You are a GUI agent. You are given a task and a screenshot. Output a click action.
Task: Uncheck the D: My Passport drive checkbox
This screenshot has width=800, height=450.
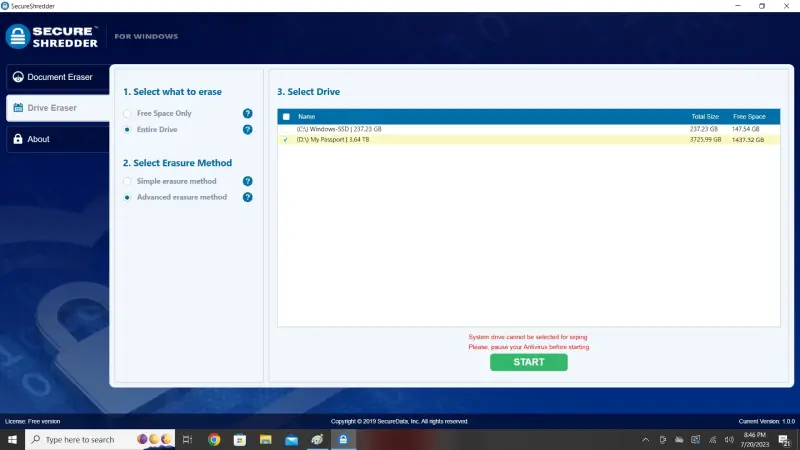tap(286, 139)
